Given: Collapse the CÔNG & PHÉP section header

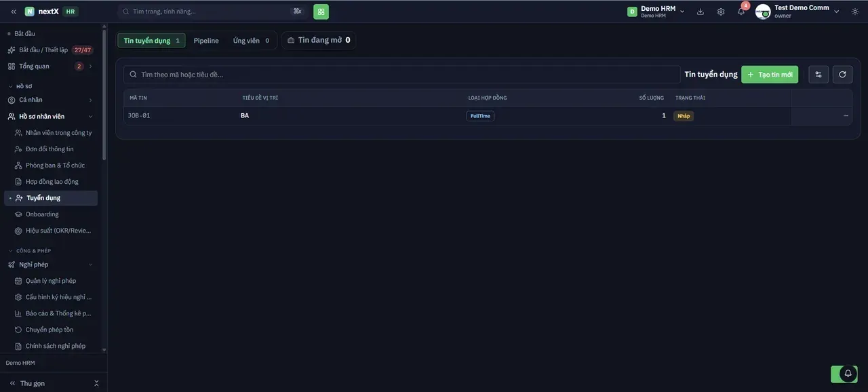Looking at the screenshot, I should [x=30, y=251].
